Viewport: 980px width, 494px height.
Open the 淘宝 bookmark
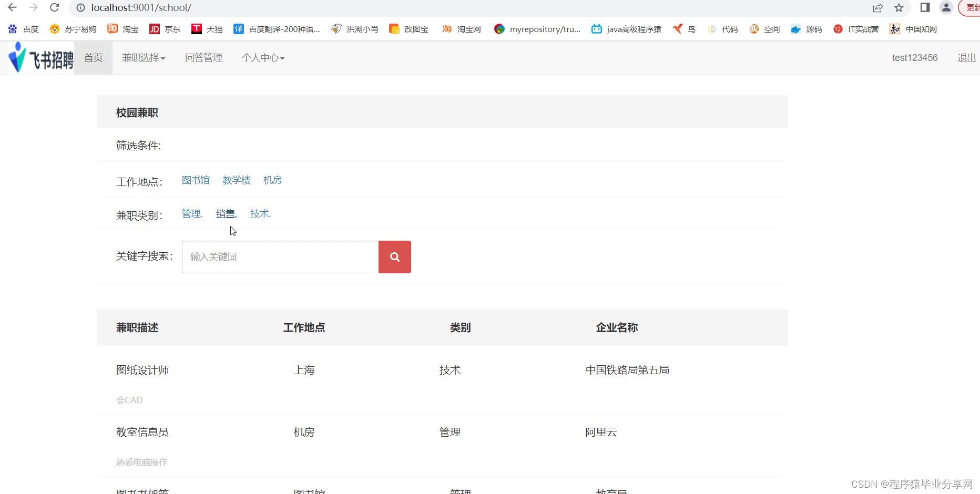click(123, 29)
